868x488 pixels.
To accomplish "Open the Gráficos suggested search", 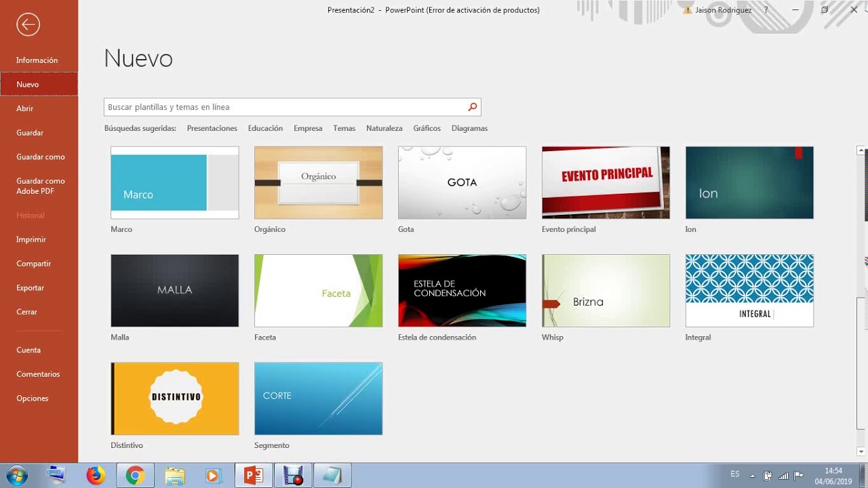I will tap(427, 128).
